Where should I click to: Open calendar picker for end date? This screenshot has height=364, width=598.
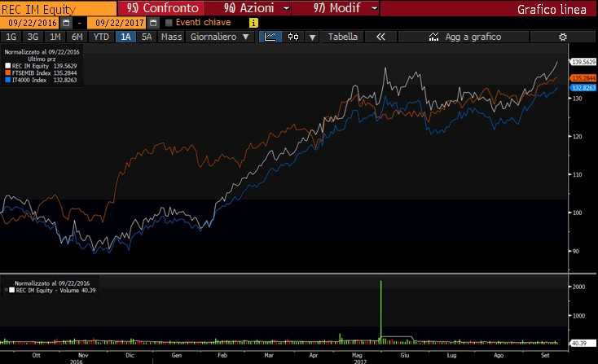coord(153,23)
